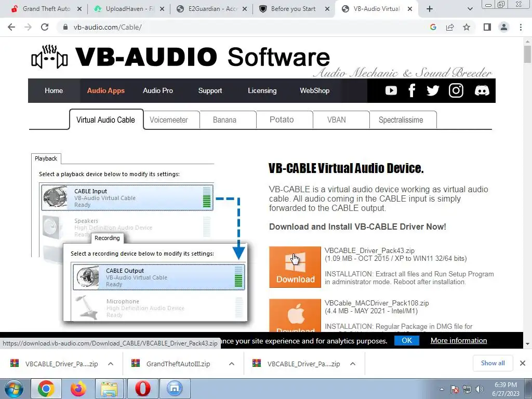Open Firefox from the taskbar

click(x=78, y=389)
